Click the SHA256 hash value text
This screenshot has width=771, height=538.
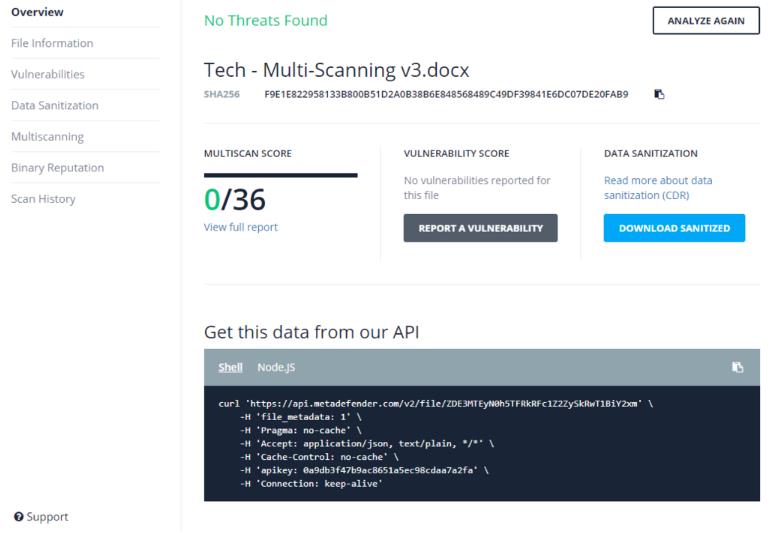pos(446,94)
